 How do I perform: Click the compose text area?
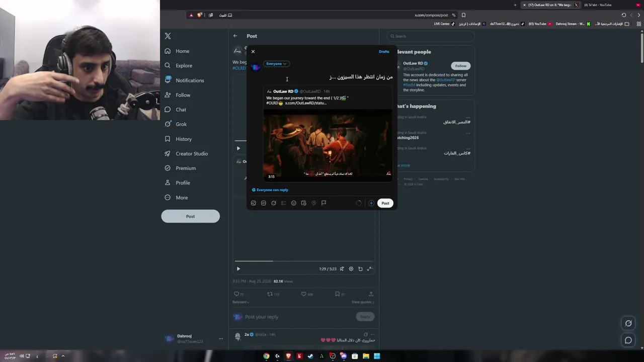coord(327,77)
